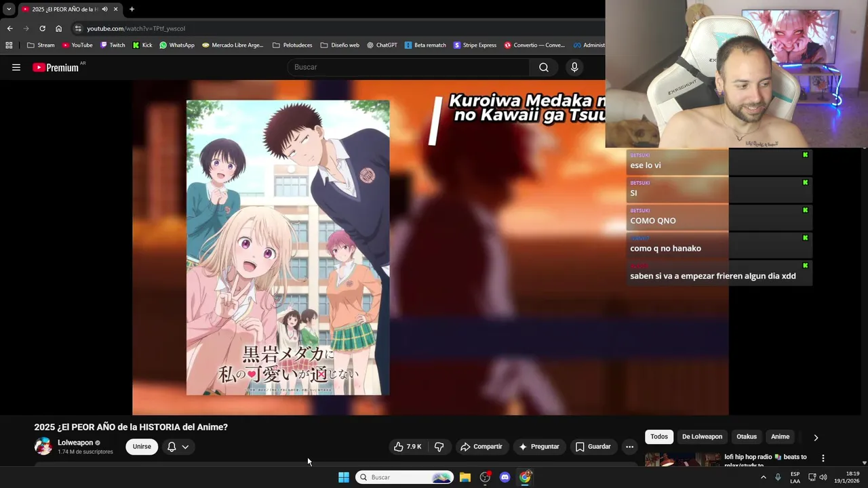
Task: Open the Convertio bookmark
Action: point(534,45)
